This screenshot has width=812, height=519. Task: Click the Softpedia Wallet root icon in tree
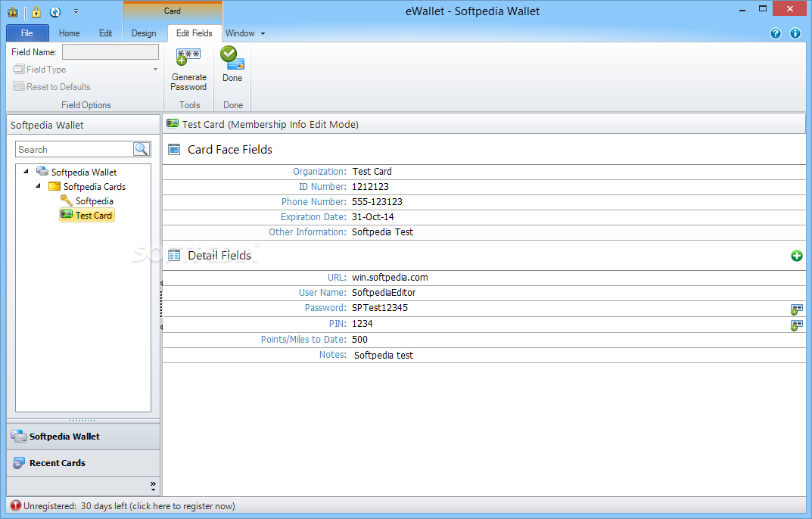42,172
